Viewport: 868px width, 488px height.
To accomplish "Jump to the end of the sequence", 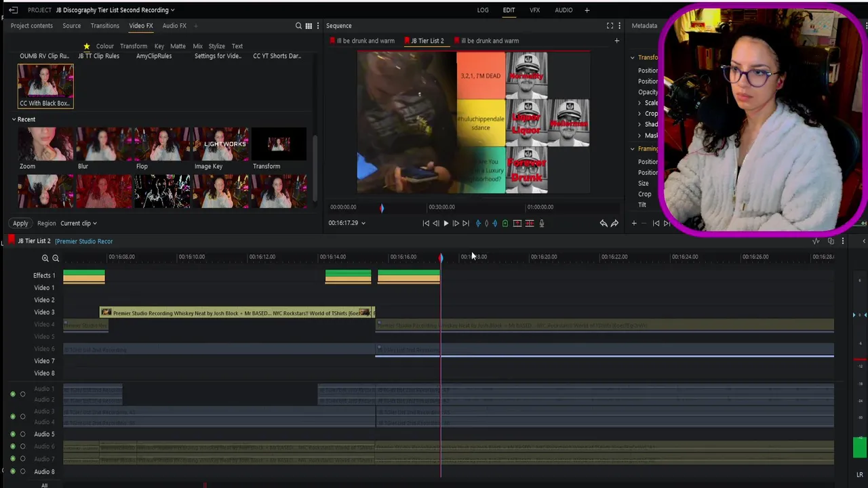I will coord(465,223).
